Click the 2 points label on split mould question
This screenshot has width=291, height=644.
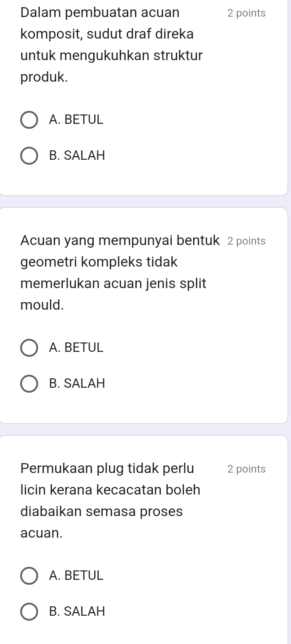click(246, 241)
